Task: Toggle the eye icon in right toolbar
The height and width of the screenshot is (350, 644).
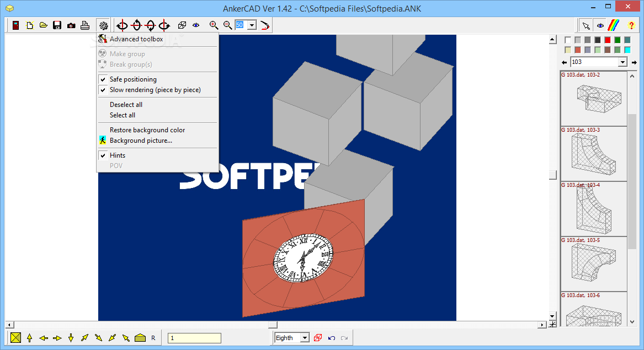Action: pos(600,25)
